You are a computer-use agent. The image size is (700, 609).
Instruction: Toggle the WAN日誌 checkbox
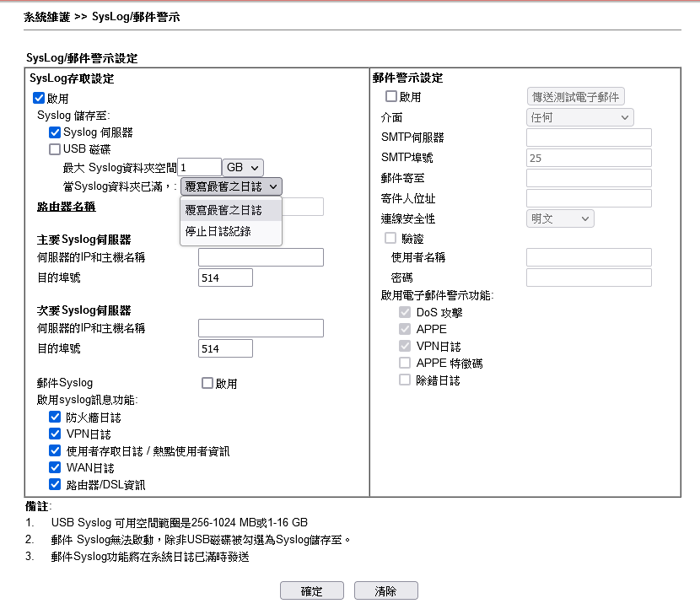[x=55, y=467]
